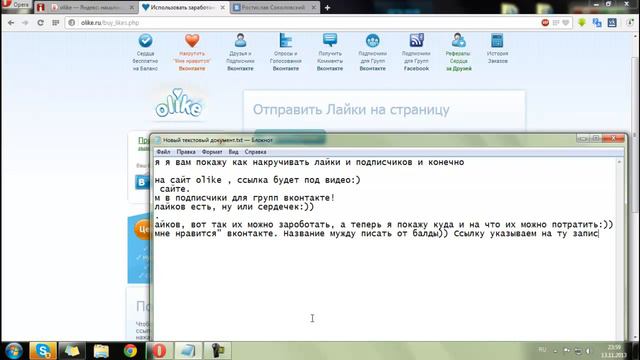Open the Order History icon
Image resolution: width=640 pixels, height=360 pixels.
pos(497,41)
